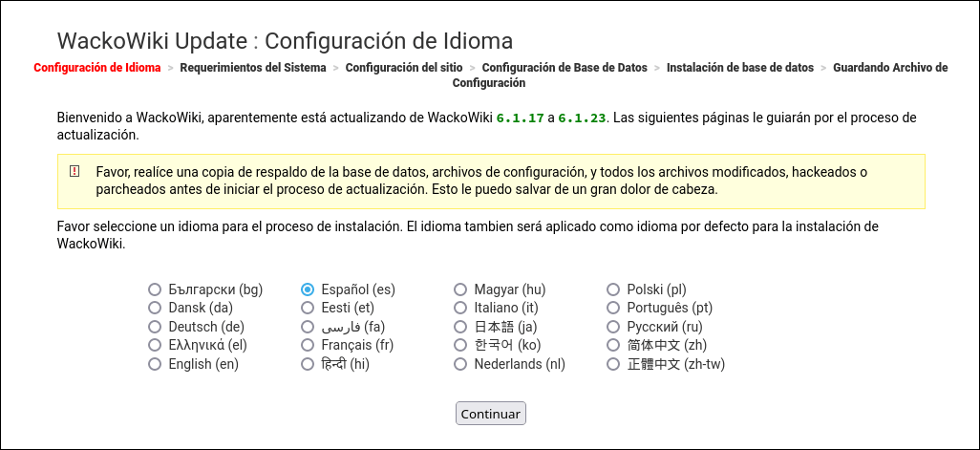Select the zh-tw Traditional Chinese option
This screenshot has width=980, height=450.
(x=613, y=364)
